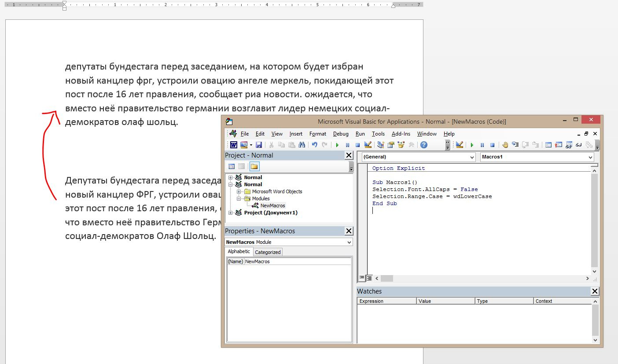618x364 pixels.
Task: Select the Microsoft Word Objects tree item
Action: (x=277, y=191)
